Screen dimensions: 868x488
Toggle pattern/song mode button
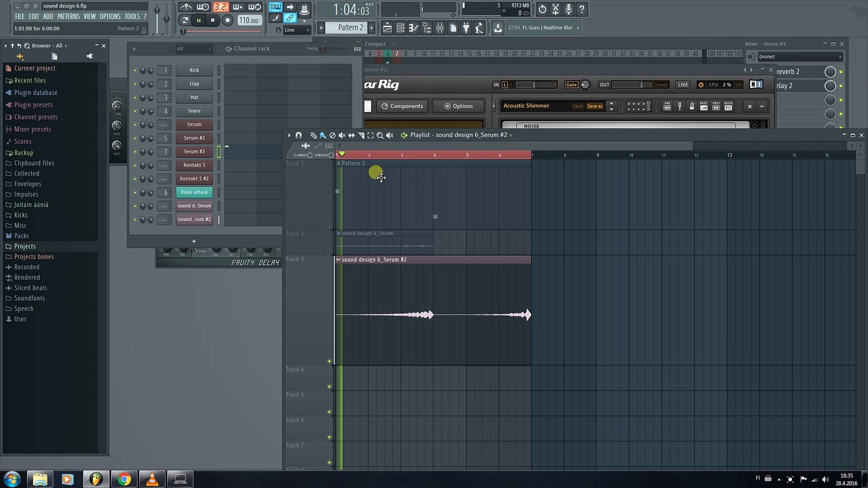(184, 20)
